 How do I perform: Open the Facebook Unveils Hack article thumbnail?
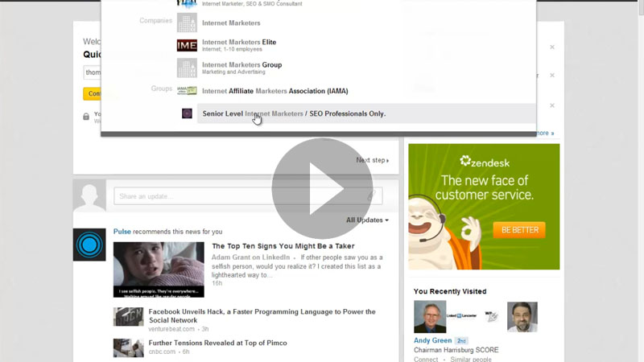click(129, 316)
